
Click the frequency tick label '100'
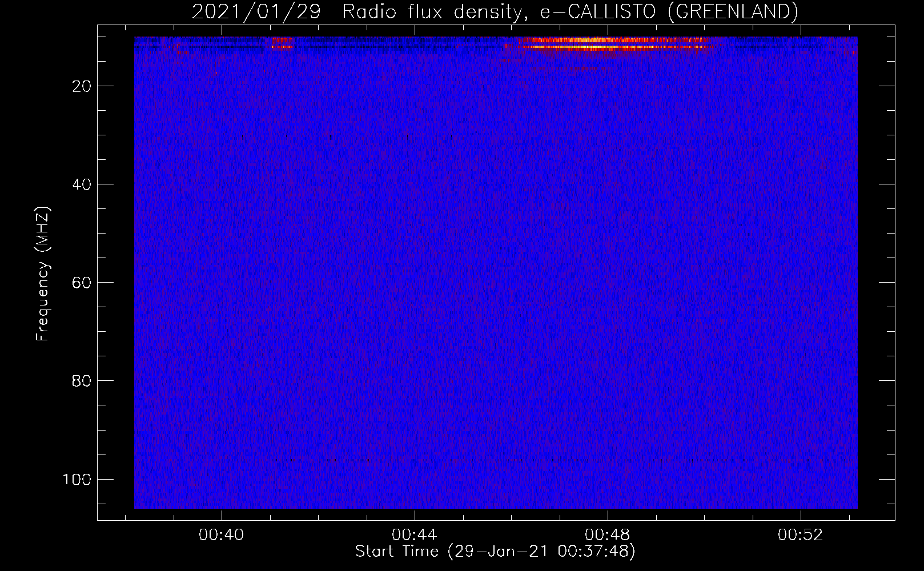(x=77, y=479)
